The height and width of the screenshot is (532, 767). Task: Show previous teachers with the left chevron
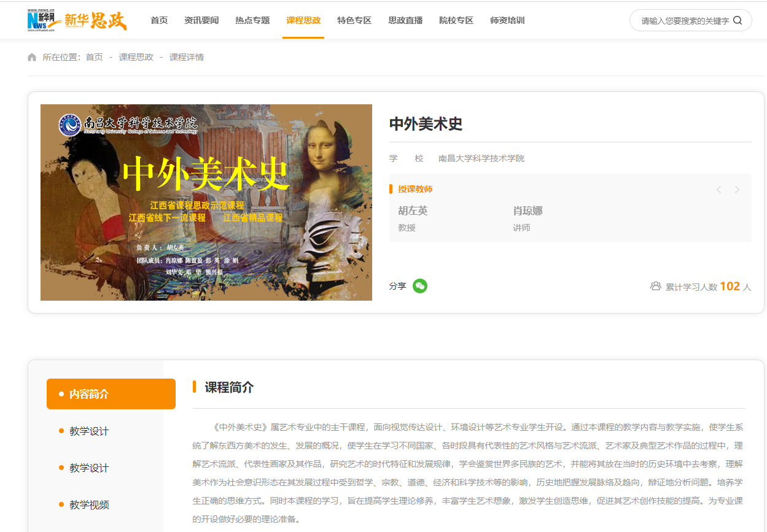coord(719,190)
